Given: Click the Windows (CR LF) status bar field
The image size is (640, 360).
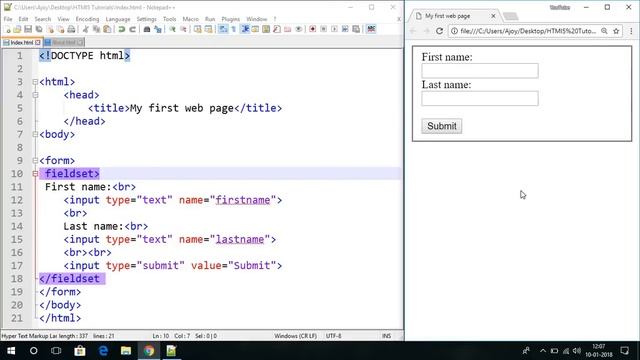Looking at the screenshot, I should 296,336.
